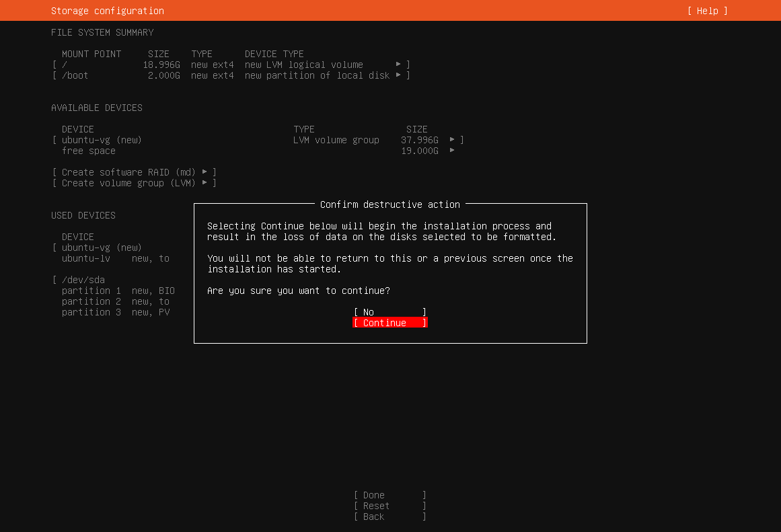Select the Reset button at the bottom
This screenshot has height=532, width=781.
click(390, 506)
